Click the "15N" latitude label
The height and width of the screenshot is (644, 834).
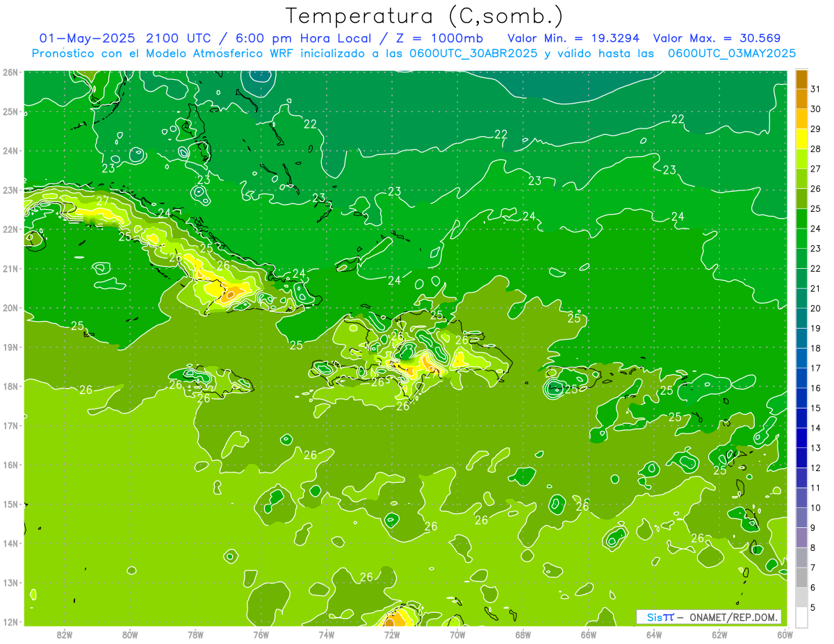(10, 504)
